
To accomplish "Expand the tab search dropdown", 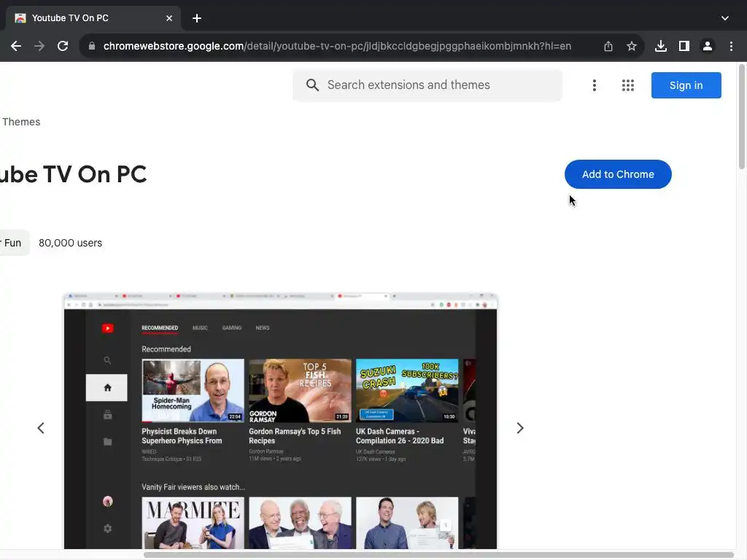I will [724, 18].
